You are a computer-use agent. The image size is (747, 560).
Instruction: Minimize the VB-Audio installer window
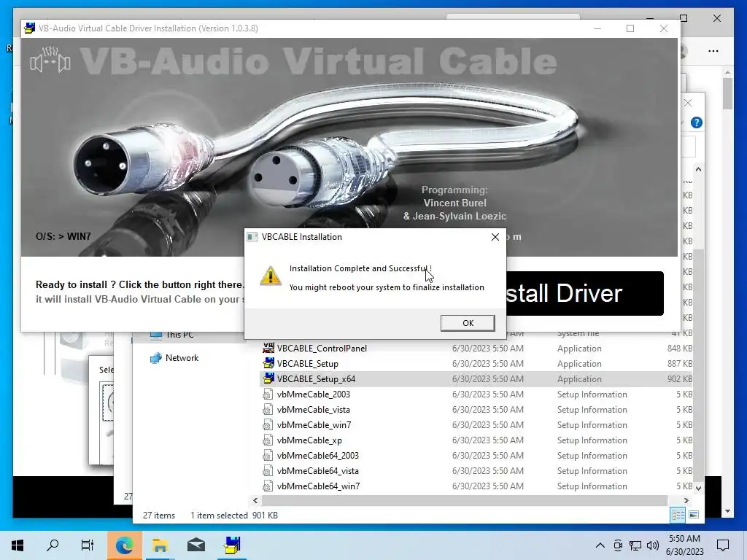click(x=597, y=28)
